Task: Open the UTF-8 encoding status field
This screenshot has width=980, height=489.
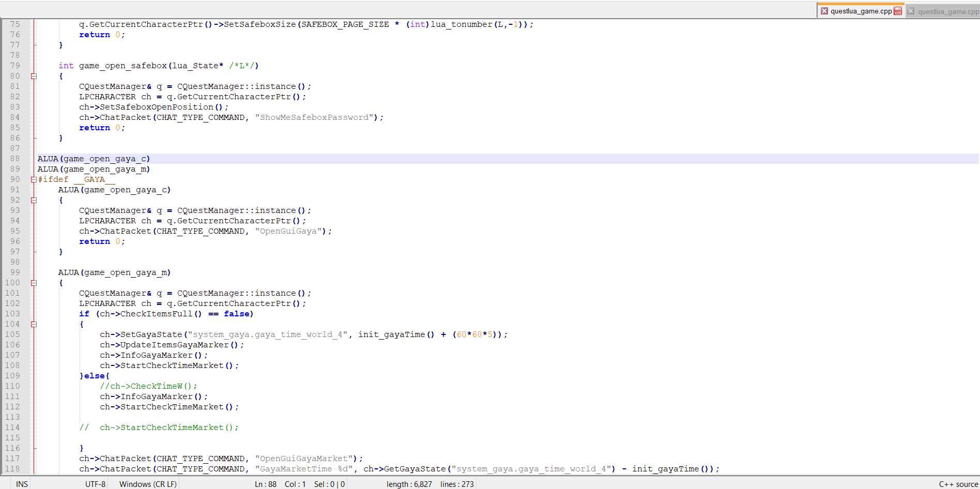Action: point(96,484)
